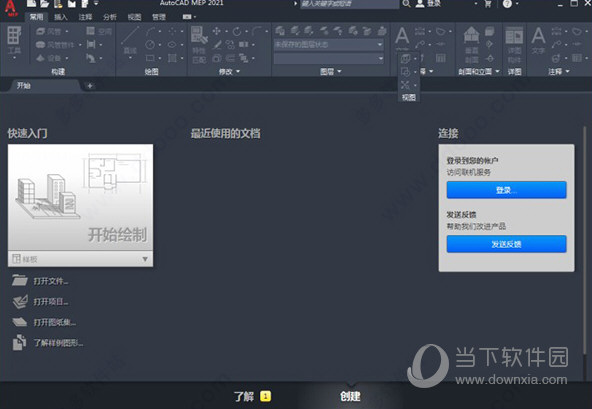Click the plus new tab button beside 开始
592x409 pixels.
pos(90,86)
